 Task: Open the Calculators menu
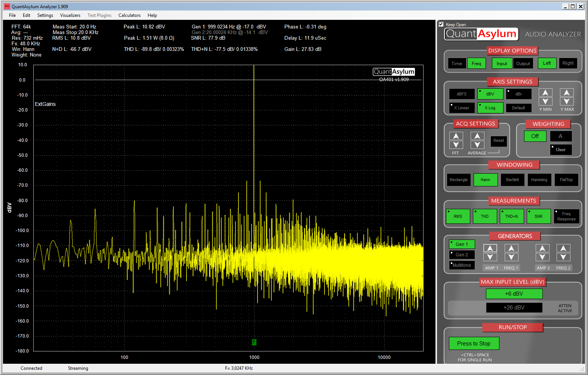pyautogui.click(x=129, y=15)
